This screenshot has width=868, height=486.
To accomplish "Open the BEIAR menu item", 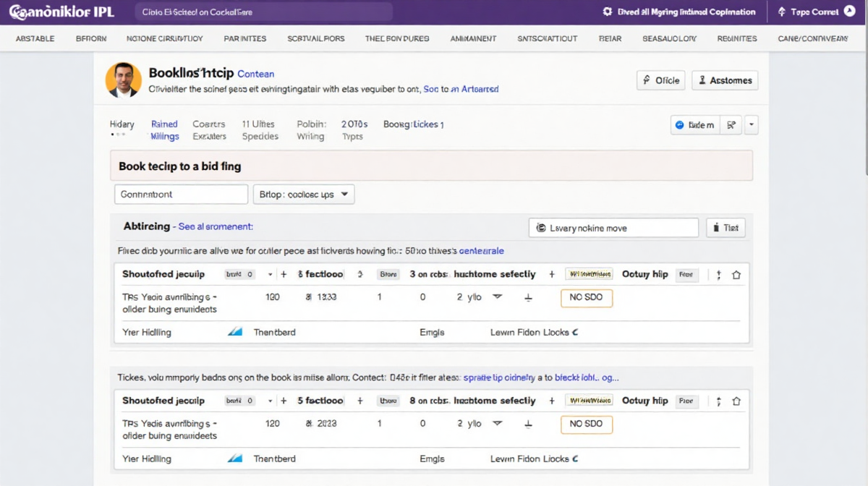I will pos(610,39).
